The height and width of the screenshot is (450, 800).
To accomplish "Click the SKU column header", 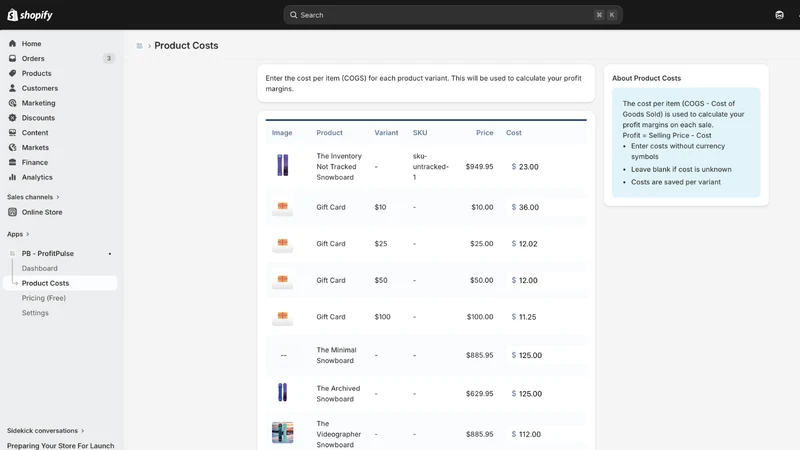I will point(420,133).
